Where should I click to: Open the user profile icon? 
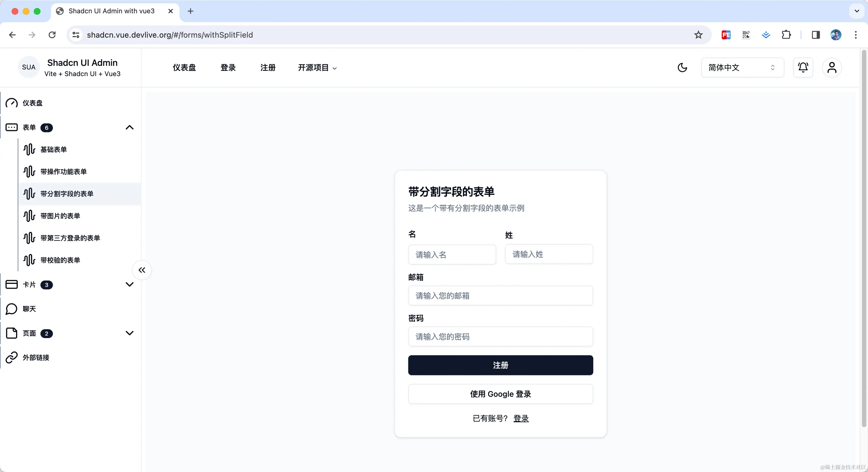pos(832,68)
